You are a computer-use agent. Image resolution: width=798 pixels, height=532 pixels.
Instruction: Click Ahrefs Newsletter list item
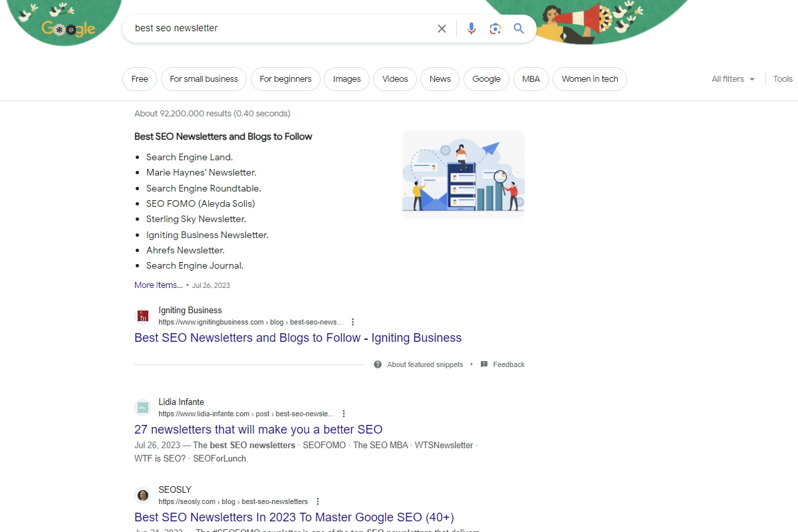click(x=186, y=250)
